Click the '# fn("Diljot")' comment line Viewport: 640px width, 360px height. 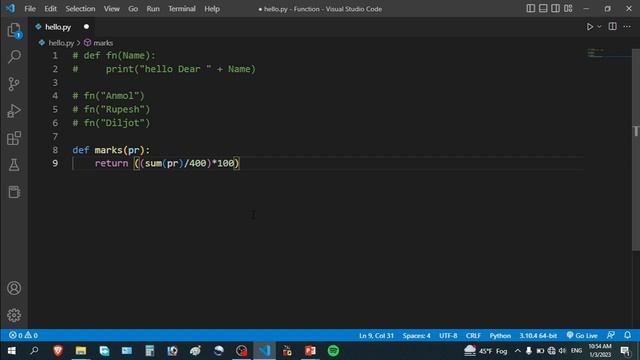111,123
